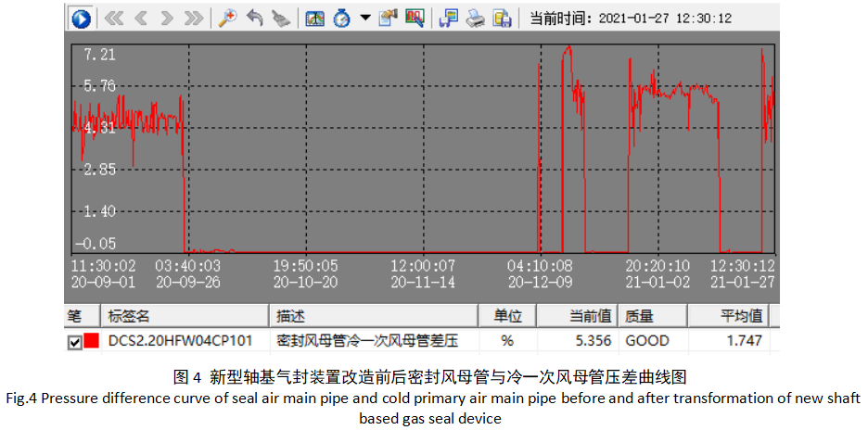Print the trend with printer icon

click(475, 18)
